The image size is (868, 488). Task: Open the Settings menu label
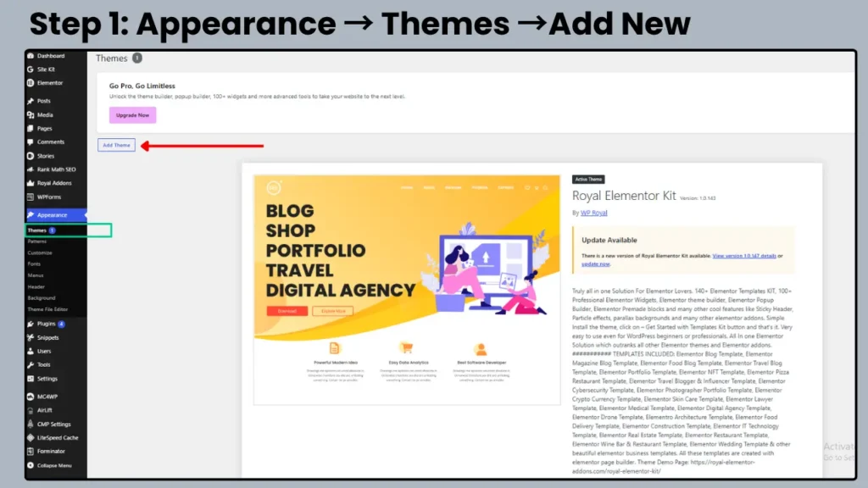[47, 379]
